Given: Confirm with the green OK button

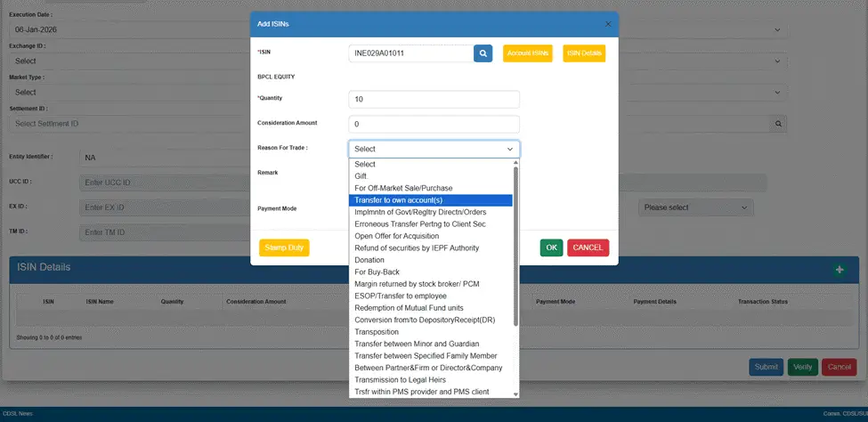Looking at the screenshot, I should (x=551, y=248).
